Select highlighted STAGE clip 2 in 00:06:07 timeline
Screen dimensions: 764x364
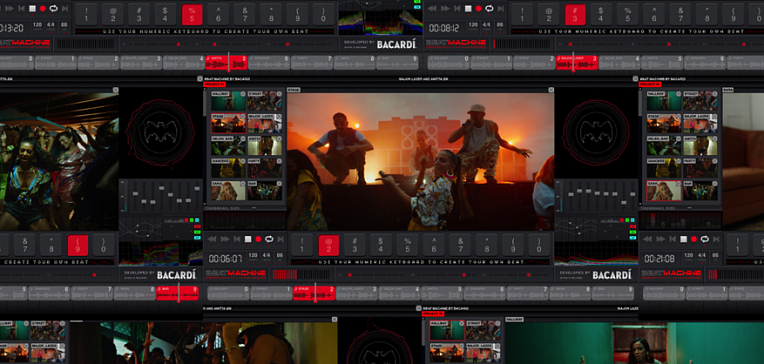[314, 293]
